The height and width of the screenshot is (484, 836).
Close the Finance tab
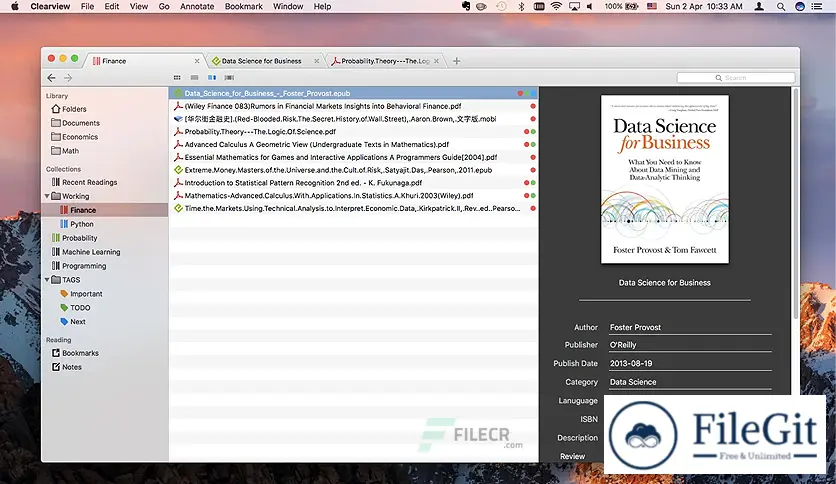coord(197,61)
